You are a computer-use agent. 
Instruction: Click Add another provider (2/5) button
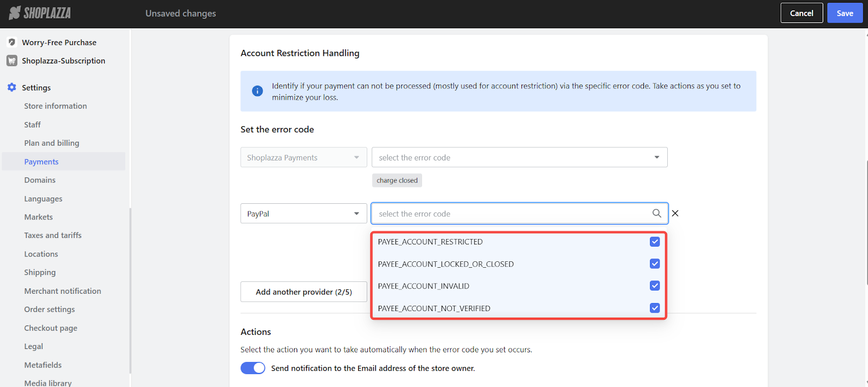[x=304, y=292]
